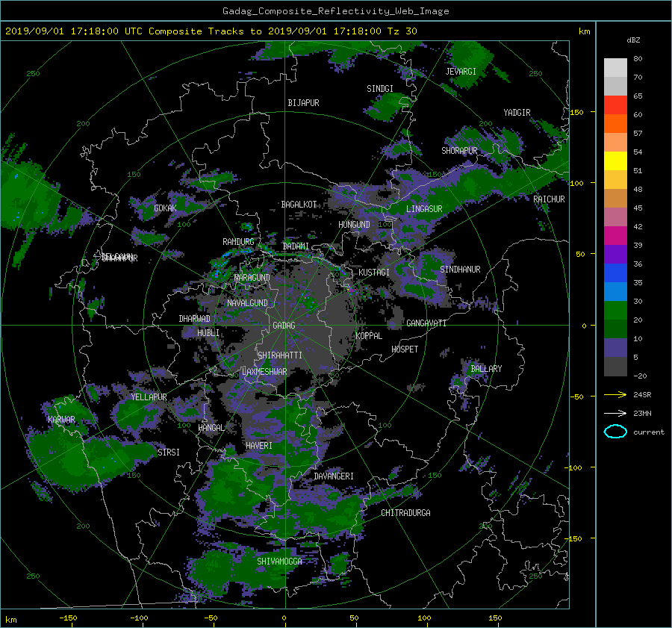
Task: Click the HUNGUND city label
Action: (354, 225)
